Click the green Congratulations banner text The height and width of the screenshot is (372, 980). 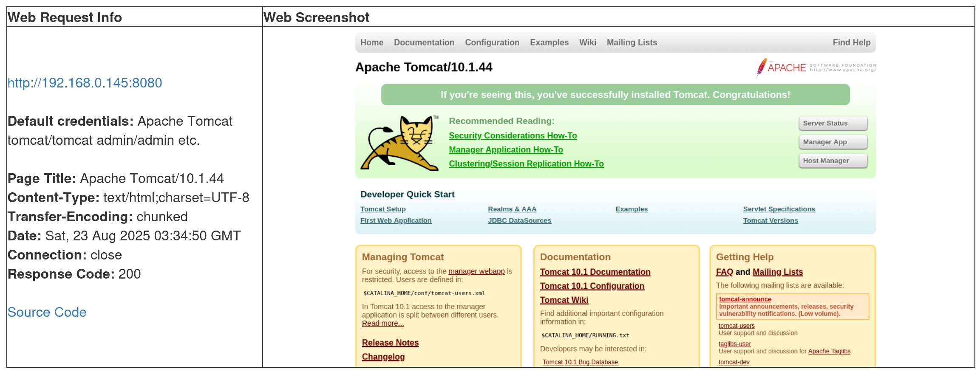pos(615,95)
